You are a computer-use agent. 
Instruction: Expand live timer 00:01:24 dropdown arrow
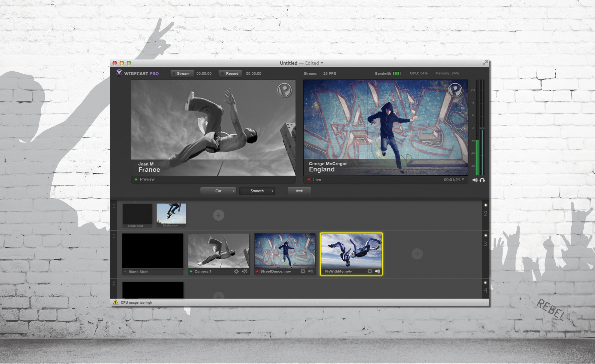click(463, 179)
